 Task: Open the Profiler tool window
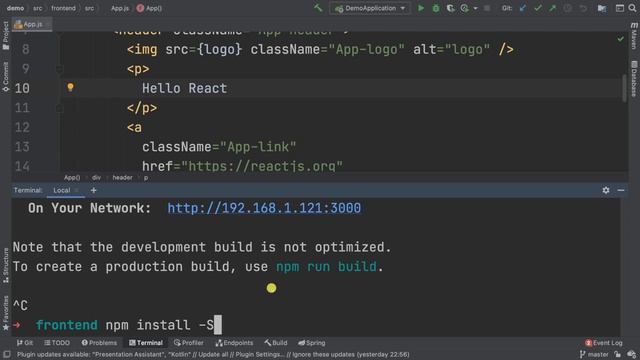189,343
